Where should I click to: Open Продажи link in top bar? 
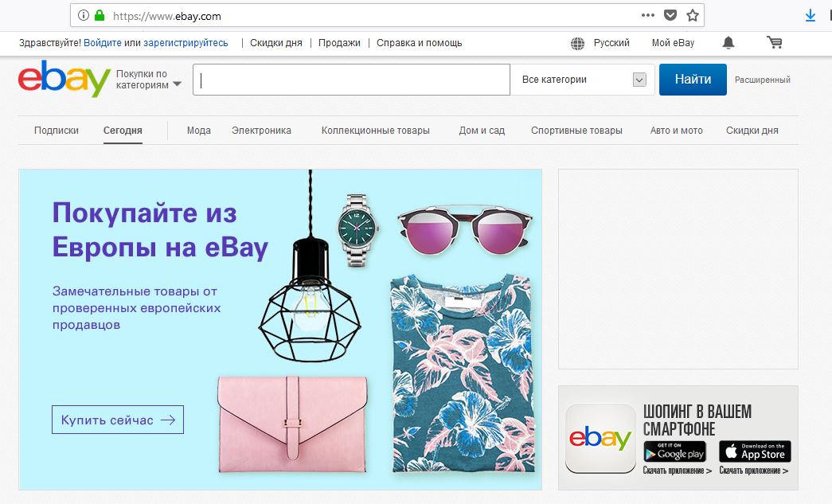pos(339,43)
